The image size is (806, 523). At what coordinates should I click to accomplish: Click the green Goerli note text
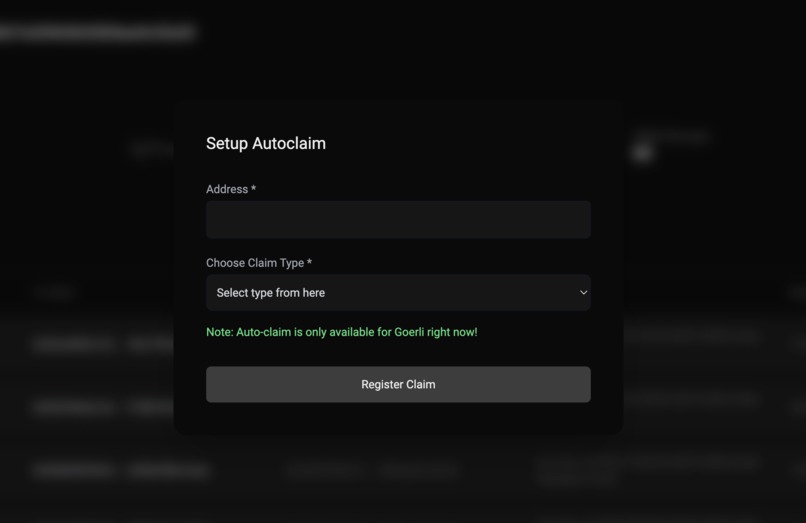pyautogui.click(x=342, y=332)
